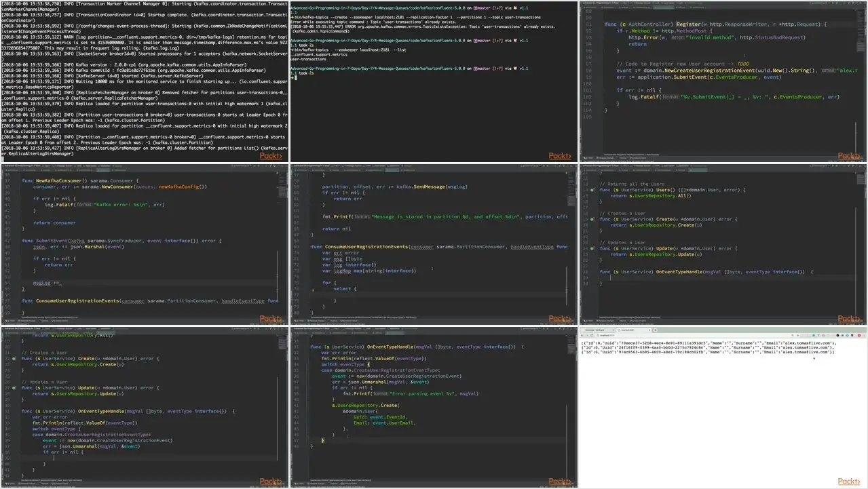
Task: Click the JSON record with Uuid starting 24f16ff9
Action: click(708, 348)
